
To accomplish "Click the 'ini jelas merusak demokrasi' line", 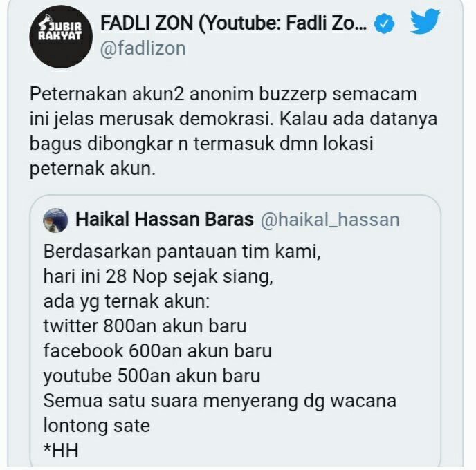I will click(233, 119).
